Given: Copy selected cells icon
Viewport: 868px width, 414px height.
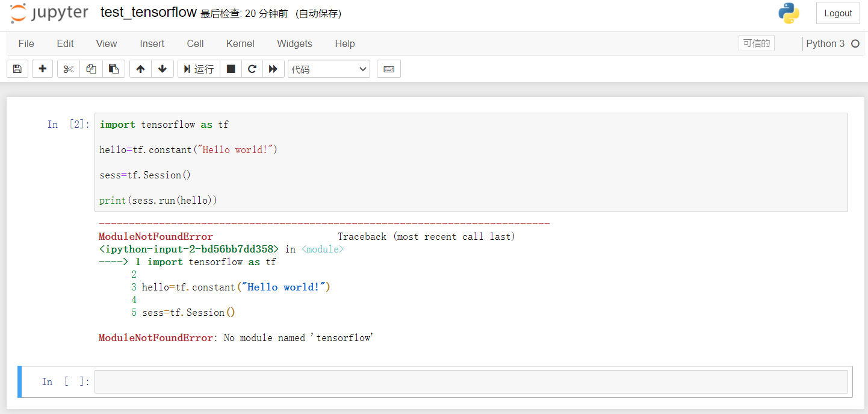Looking at the screenshot, I should click(x=91, y=69).
